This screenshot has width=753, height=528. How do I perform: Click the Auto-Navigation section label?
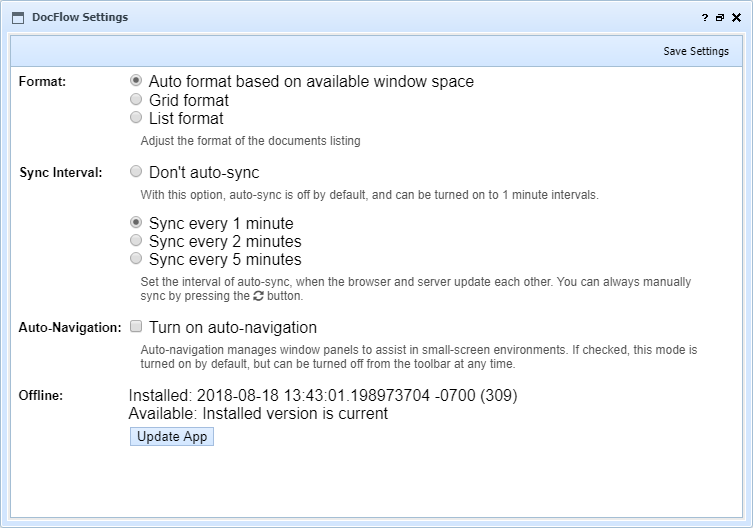tap(69, 328)
